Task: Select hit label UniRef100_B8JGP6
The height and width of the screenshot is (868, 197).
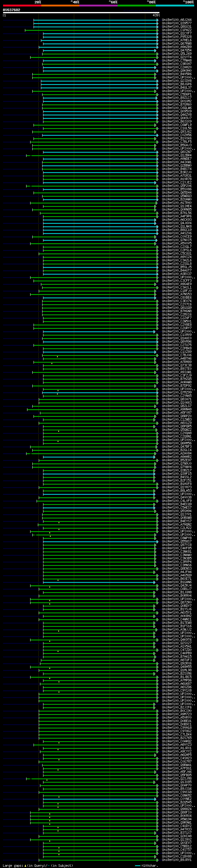Action: pos(177,84)
